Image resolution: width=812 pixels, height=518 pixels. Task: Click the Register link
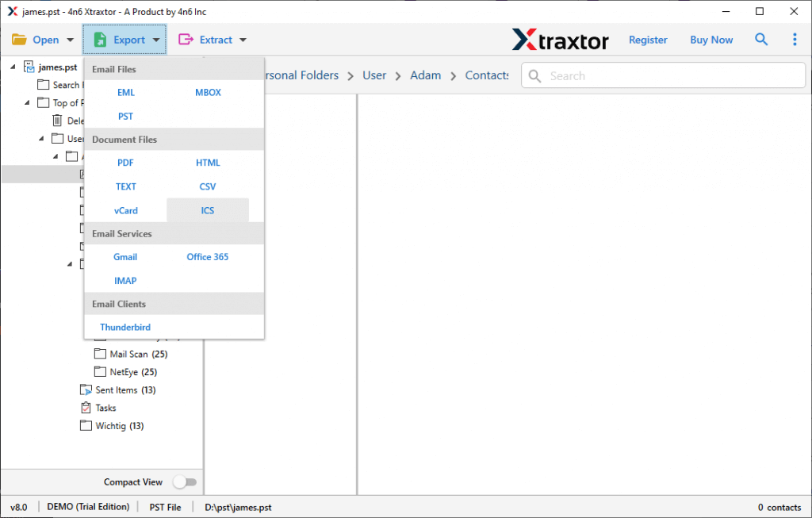coord(648,39)
